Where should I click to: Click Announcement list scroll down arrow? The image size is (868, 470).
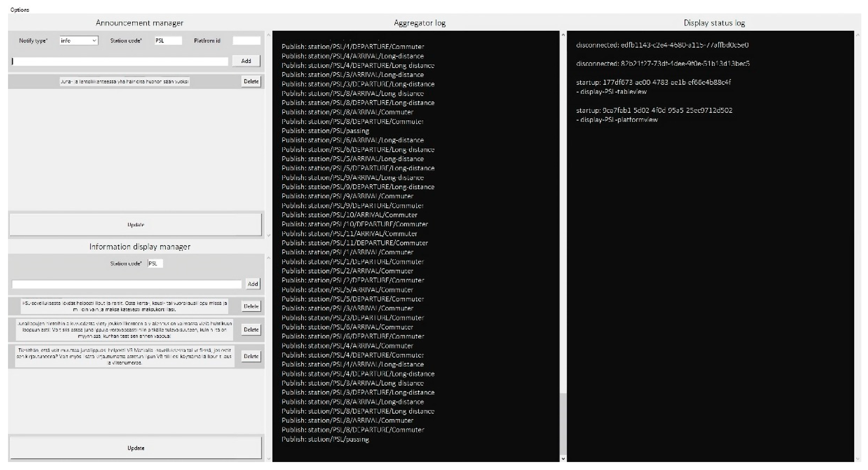coord(268,235)
